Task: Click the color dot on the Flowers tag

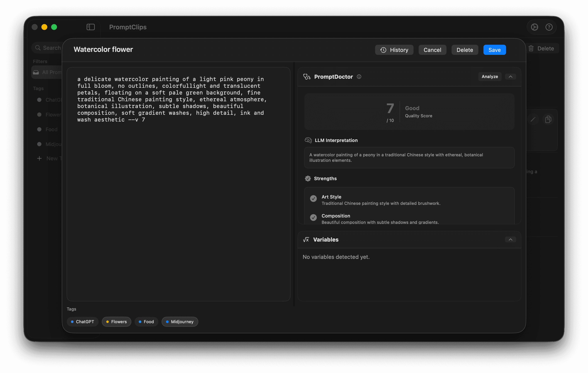Action: click(x=108, y=322)
